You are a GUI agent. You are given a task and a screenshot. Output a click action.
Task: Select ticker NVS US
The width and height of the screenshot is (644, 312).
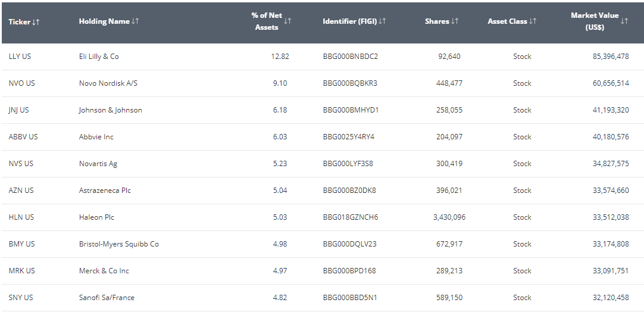[x=21, y=163]
